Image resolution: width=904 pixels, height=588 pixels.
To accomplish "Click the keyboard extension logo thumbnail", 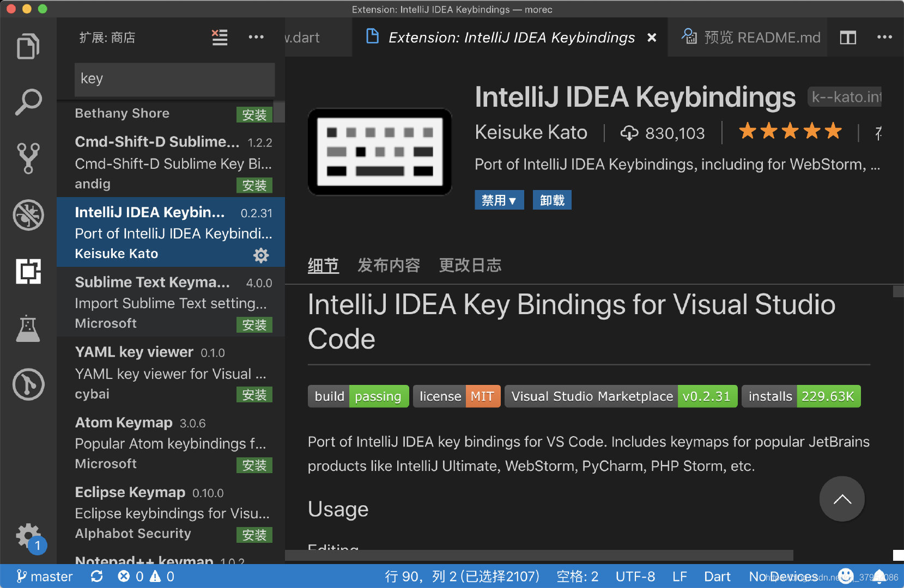I will click(380, 151).
